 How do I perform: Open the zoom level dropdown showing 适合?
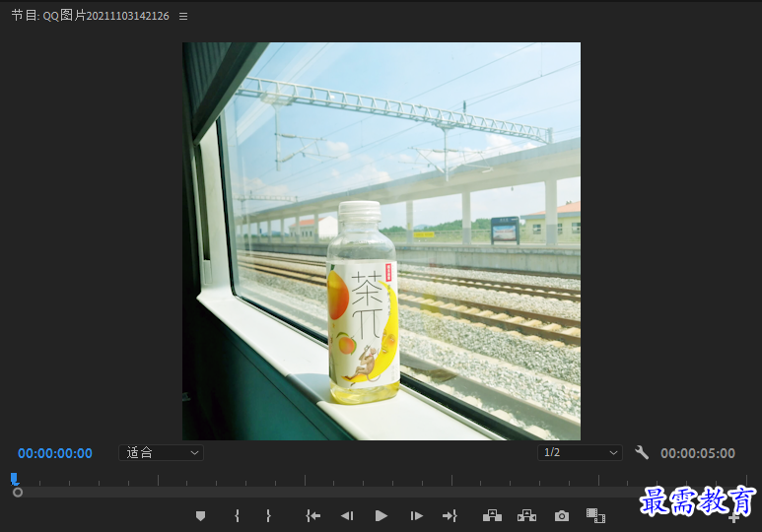(x=161, y=453)
